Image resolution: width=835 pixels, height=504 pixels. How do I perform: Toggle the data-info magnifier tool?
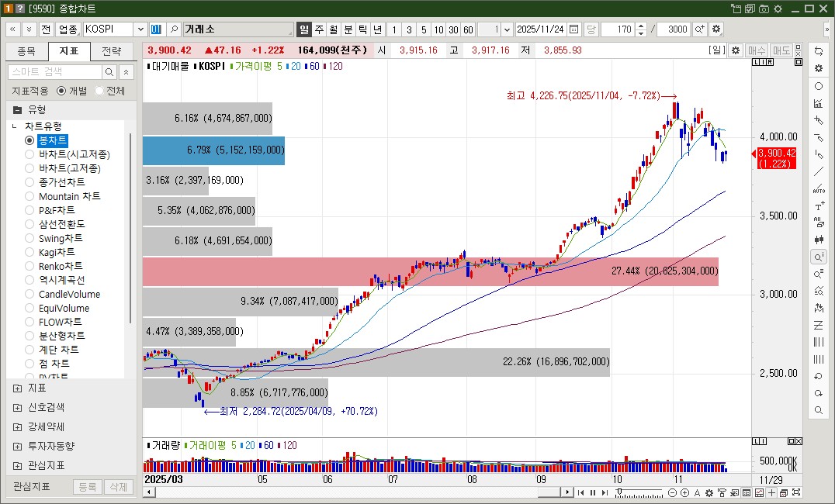pyautogui.click(x=819, y=257)
